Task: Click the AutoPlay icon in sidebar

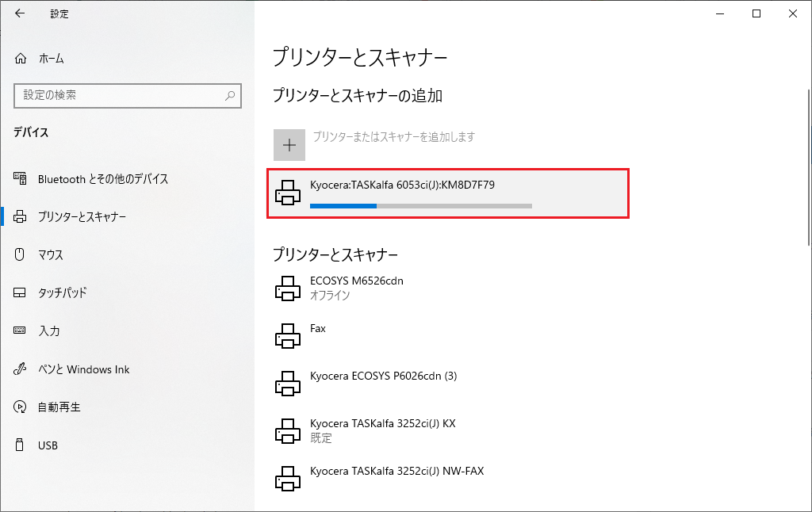Action: point(21,407)
